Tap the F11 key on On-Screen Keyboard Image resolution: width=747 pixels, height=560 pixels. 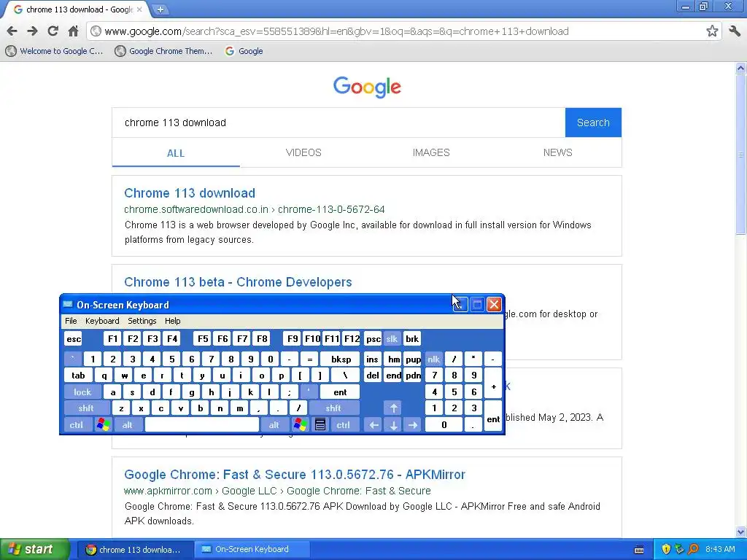332,339
